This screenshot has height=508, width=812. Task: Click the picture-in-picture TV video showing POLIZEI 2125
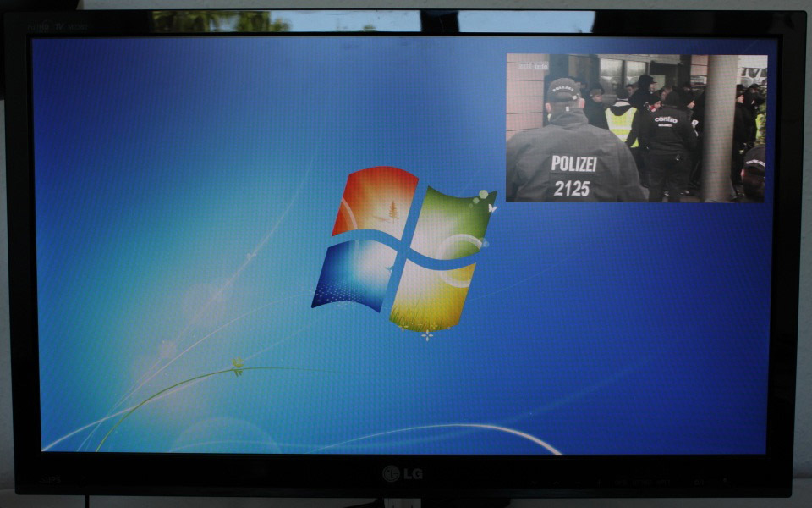tap(636, 128)
